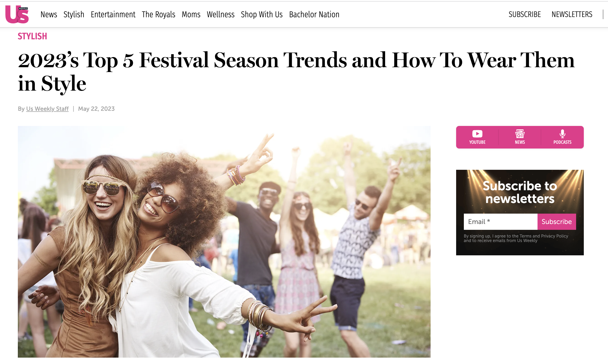
Task: Click the article headline about festival trends
Action: (296, 72)
